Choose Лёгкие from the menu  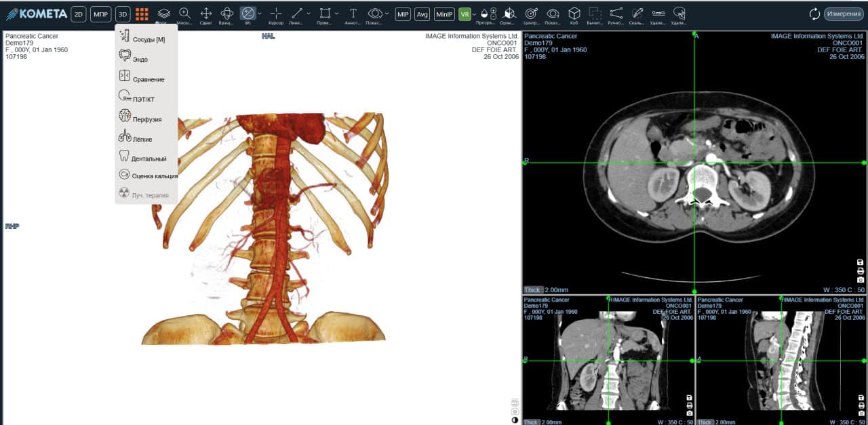tap(146, 138)
